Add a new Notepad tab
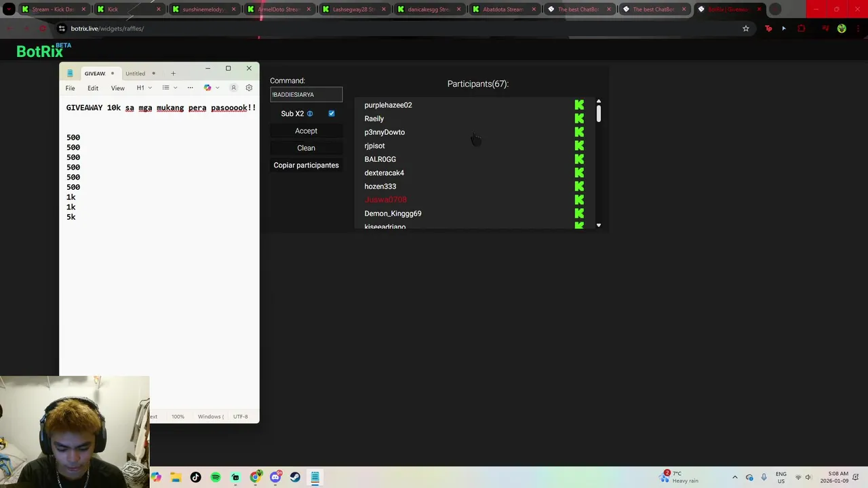Viewport: 868px width, 488px height. coord(173,73)
